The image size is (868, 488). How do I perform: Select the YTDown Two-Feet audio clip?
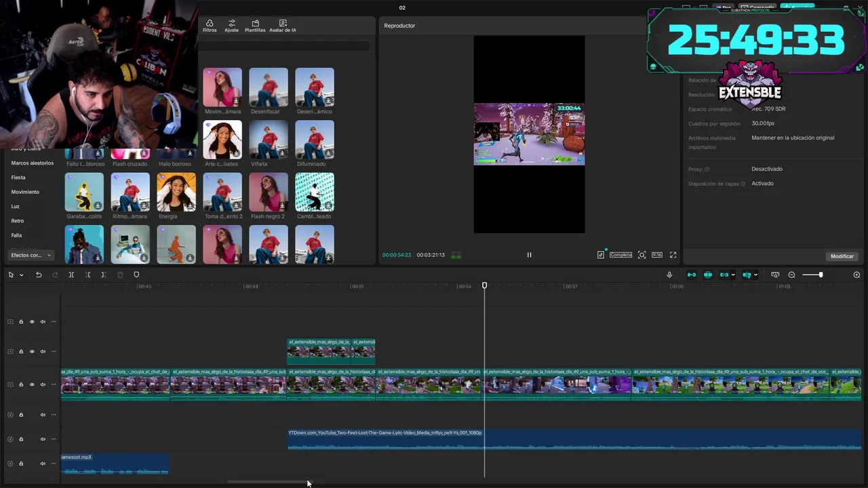pyautogui.click(x=574, y=439)
